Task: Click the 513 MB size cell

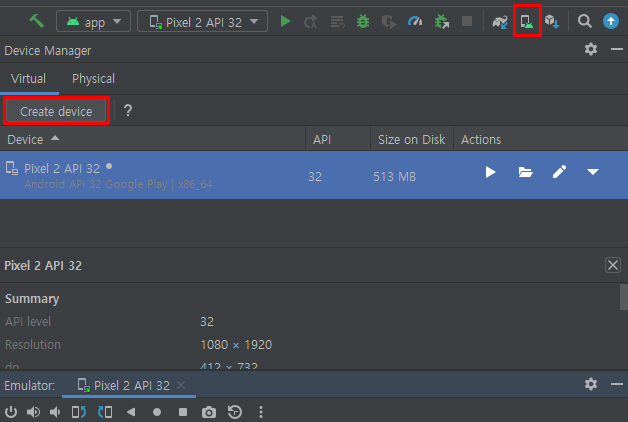Action: [395, 177]
